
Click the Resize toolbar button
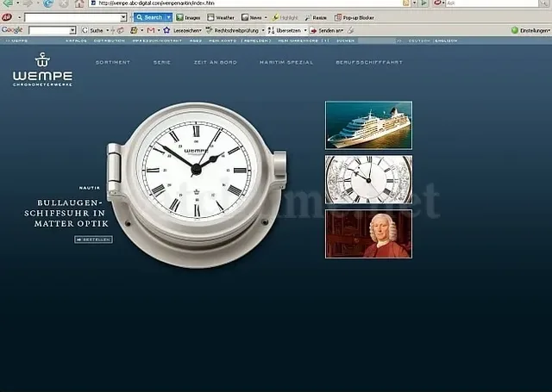pyautogui.click(x=316, y=17)
